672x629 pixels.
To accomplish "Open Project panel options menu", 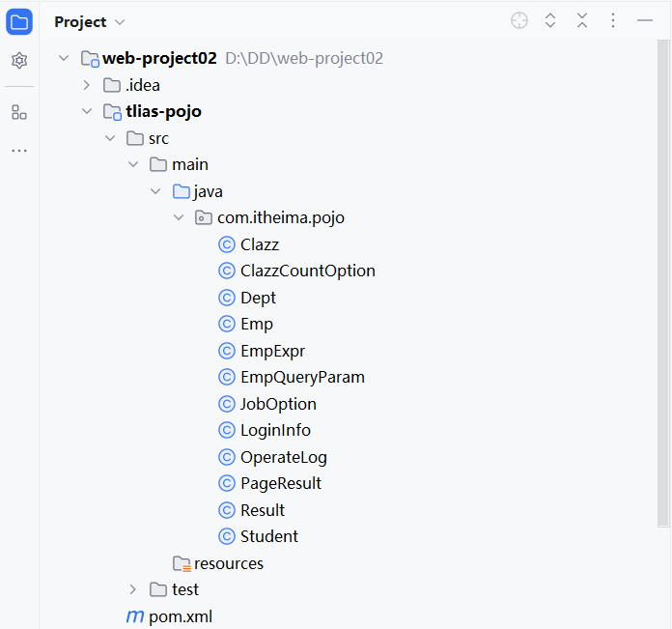I will (x=613, y=21).
